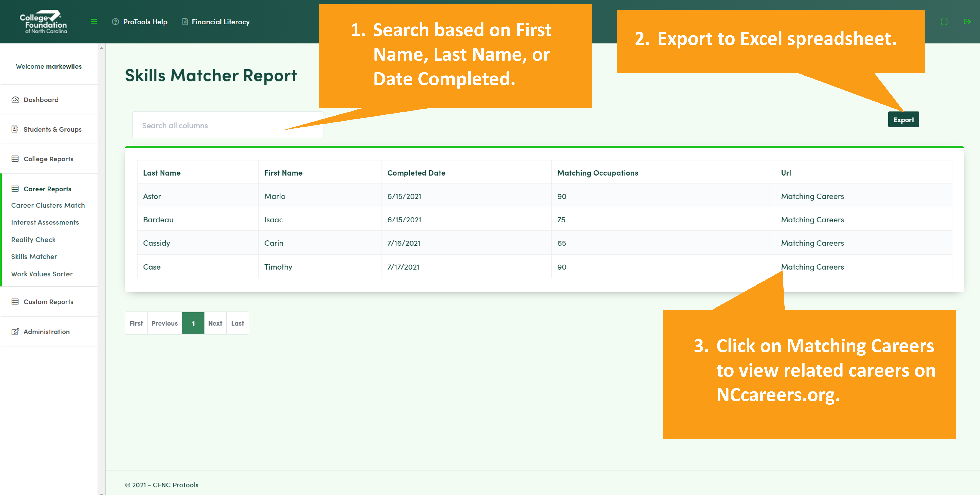Open Skills Matcher report
Viewport: 980px width, 495px height.
pos(34,257)
